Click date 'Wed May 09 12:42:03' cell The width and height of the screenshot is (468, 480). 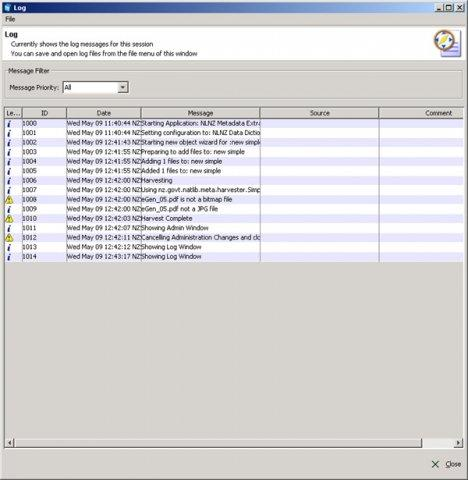click(x=104, y=218)
